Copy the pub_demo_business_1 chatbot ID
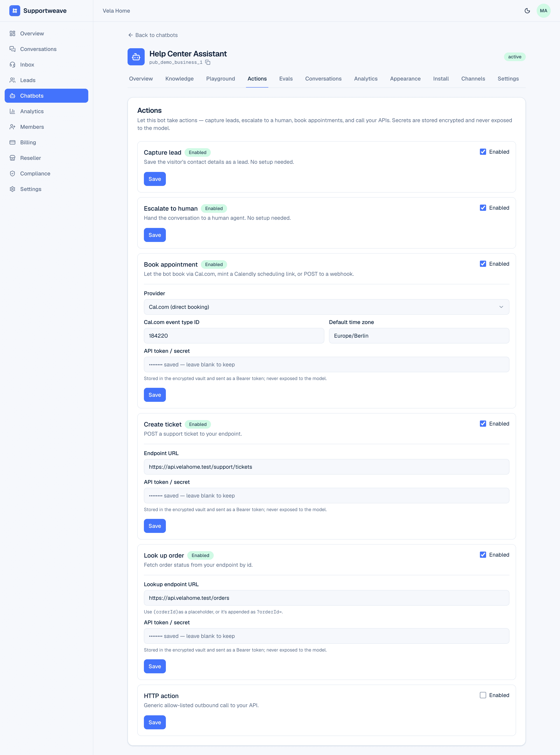This screenshot has height=755, width=560. [208, 62]
